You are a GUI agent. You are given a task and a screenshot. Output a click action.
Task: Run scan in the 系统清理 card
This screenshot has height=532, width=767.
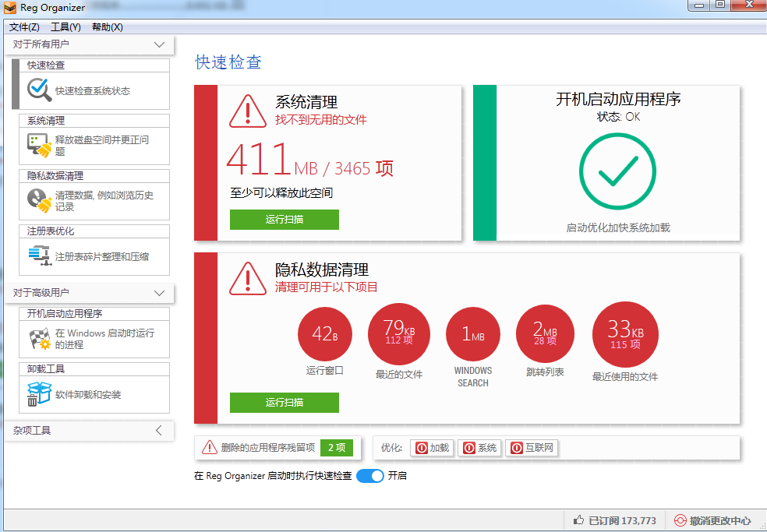(285, 220)
